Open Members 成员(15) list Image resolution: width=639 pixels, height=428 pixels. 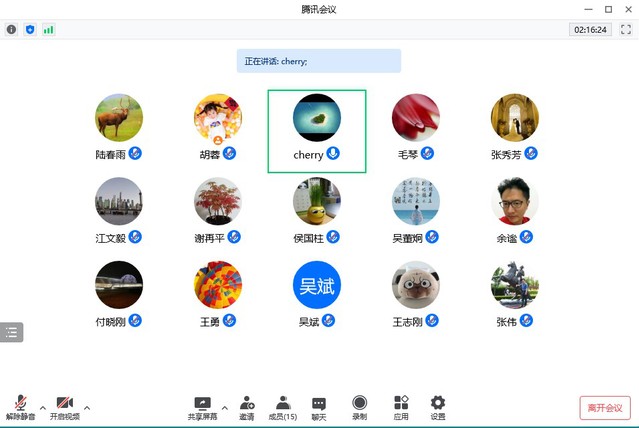point(283,406)
